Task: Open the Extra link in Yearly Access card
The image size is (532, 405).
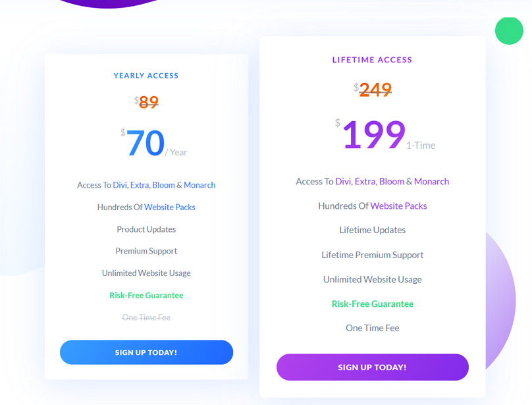Action: tap(140, 185)
